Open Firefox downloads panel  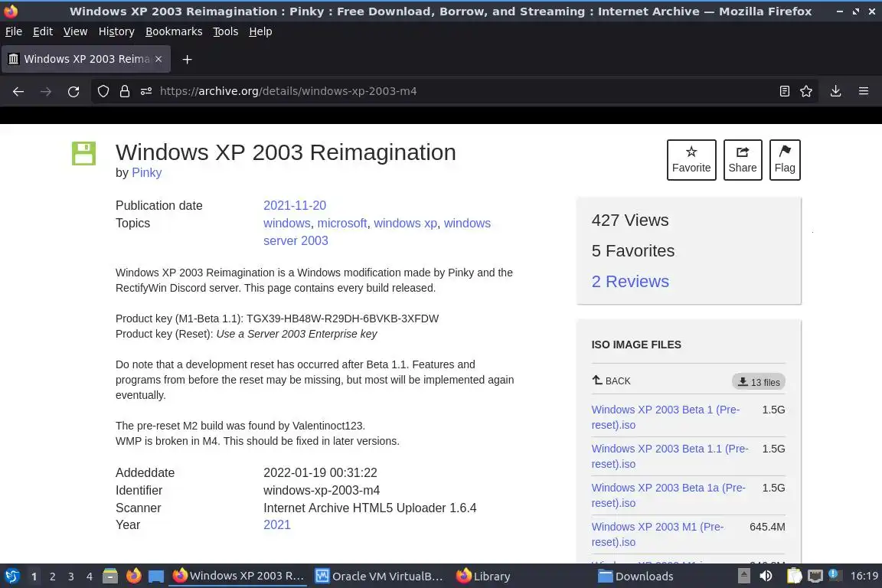click(x=836, y=91)
